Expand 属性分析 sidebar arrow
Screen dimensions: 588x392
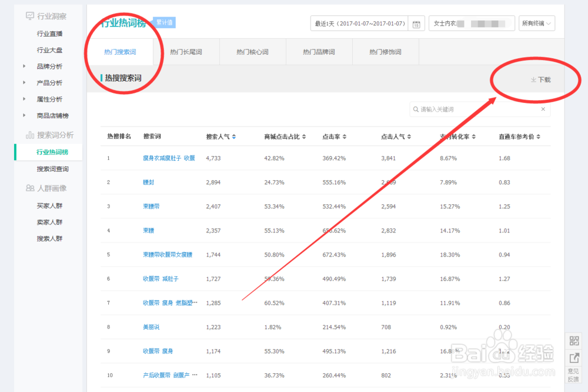pos(24,99)
